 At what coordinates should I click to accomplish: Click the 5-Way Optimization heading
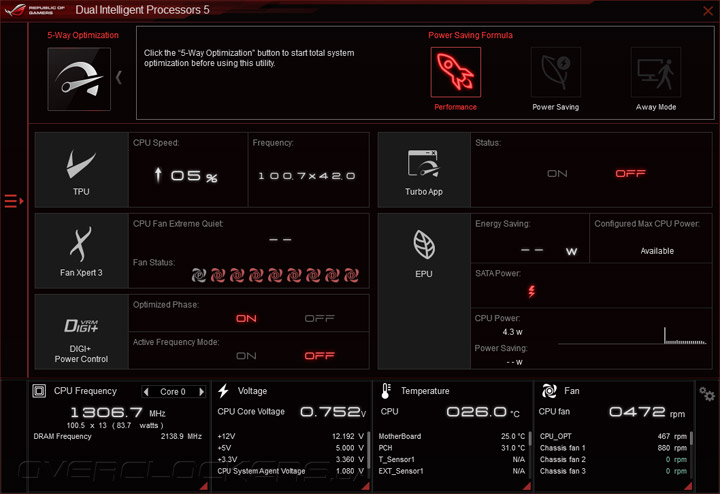[x=83, y=35]
